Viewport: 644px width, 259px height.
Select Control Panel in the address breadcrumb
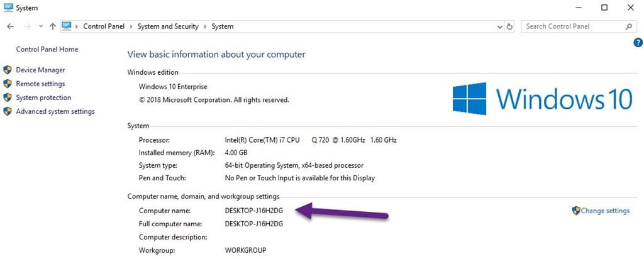pos(104,26)
